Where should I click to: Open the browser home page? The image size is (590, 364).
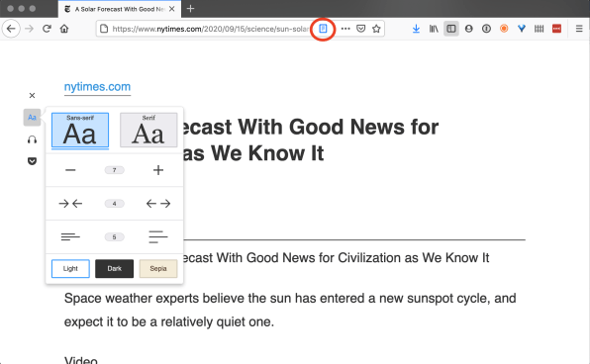[64, 29]
